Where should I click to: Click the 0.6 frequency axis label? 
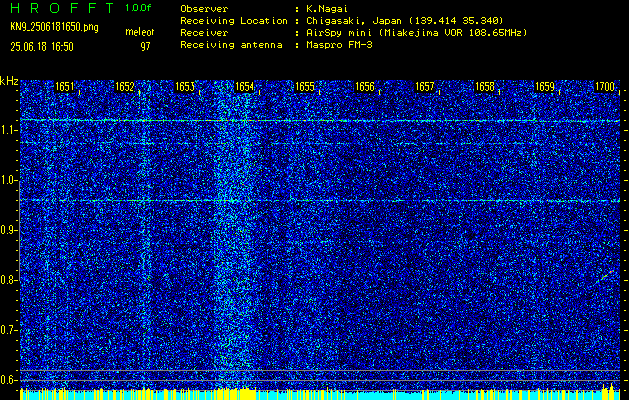(x=8, y=380)
